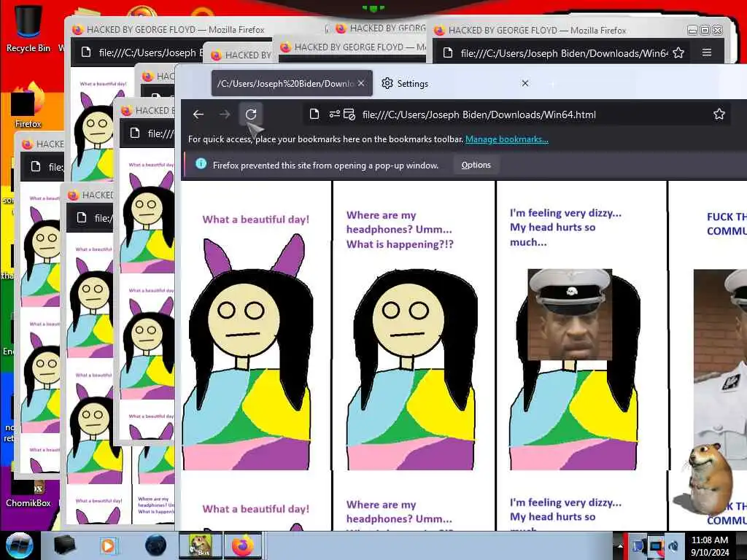Open the clock showing 11:08 AM

710,545
